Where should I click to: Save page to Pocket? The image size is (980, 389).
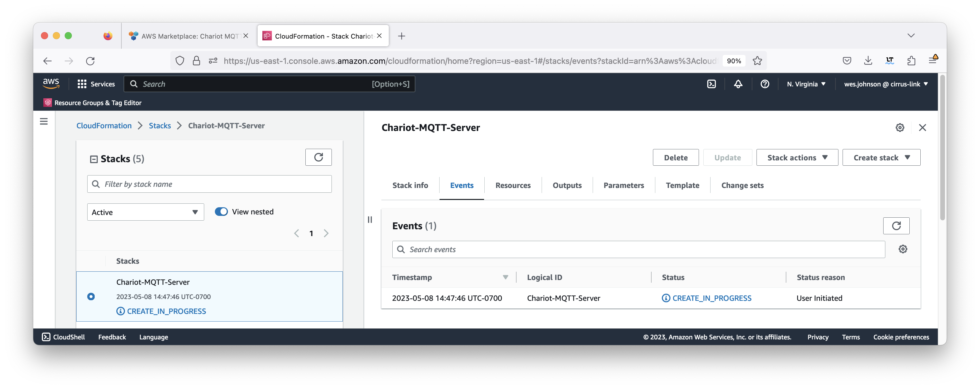tap(847, 61)
